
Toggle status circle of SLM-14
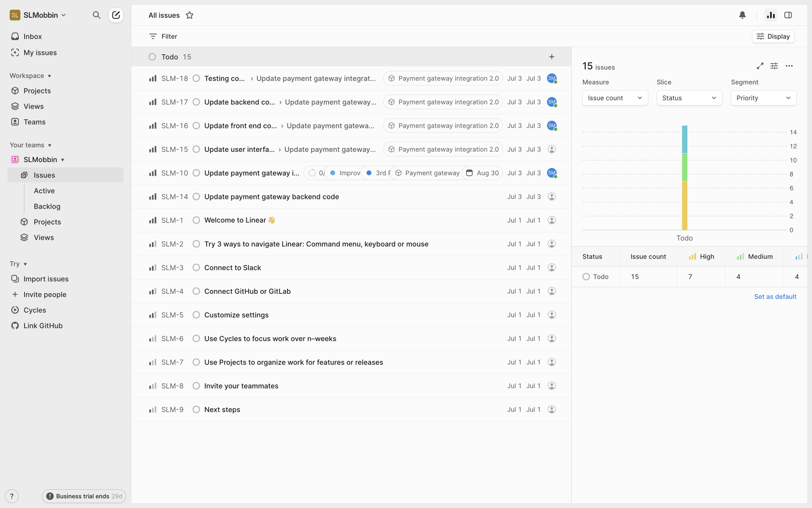196,197
